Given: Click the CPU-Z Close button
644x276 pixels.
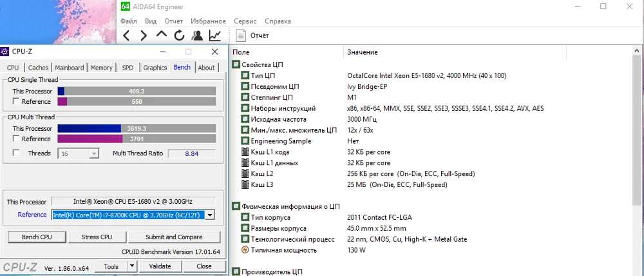Looking at the screenshot, I should click(204, 266).
